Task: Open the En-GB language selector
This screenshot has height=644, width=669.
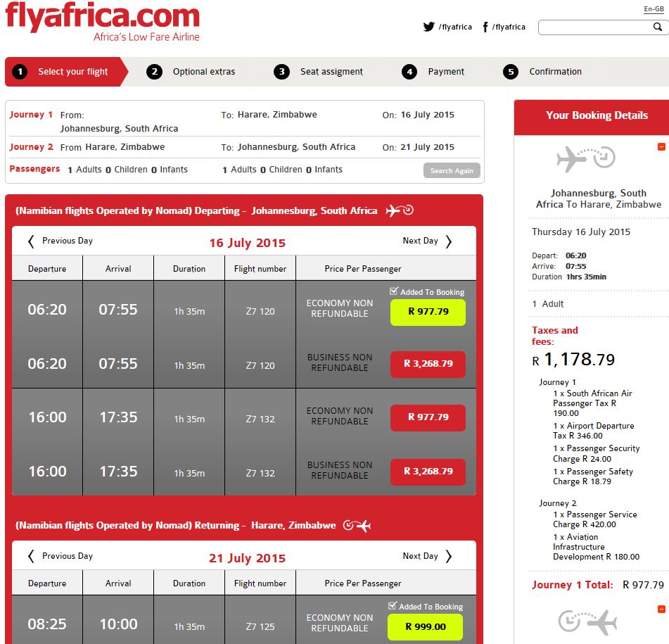Action: click(654, 9)
